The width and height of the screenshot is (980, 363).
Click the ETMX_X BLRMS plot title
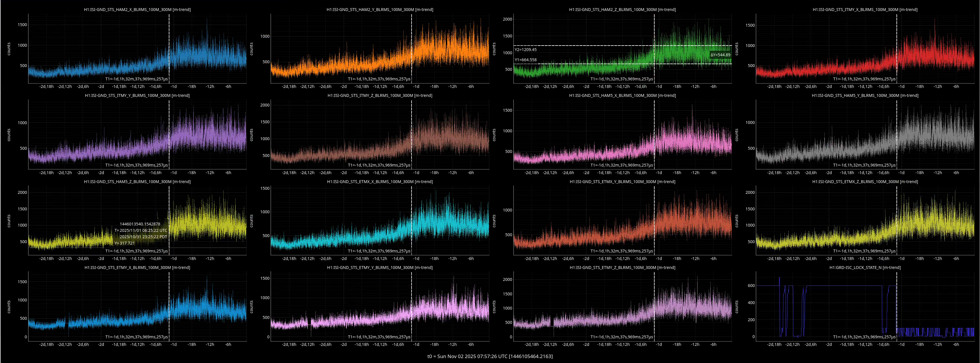380,182
